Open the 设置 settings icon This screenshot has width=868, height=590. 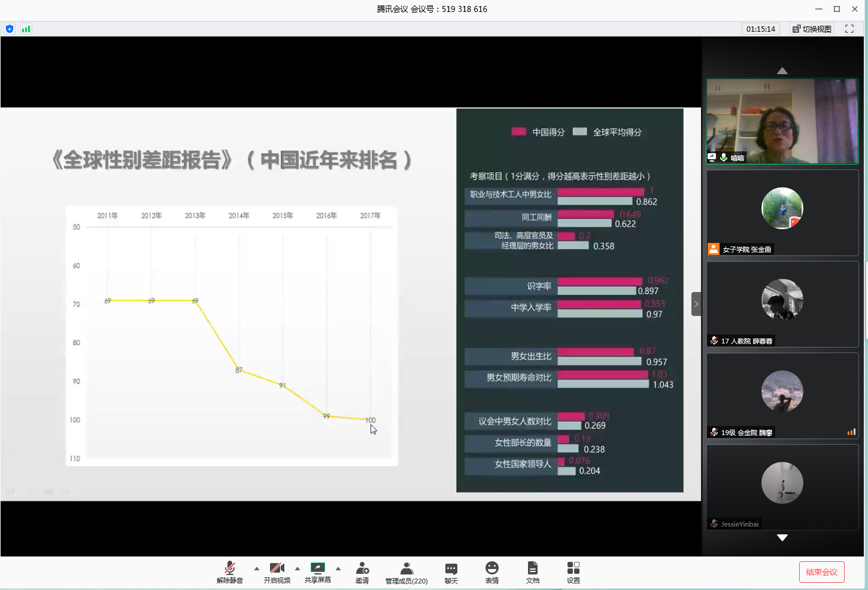pyautogui.click(x=573, y=568)
